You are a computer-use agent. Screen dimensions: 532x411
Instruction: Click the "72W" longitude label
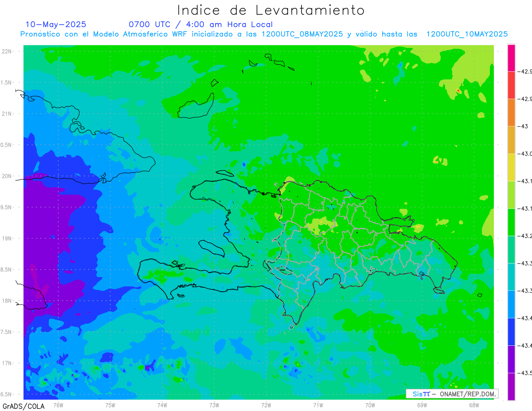(x=266, y=405)
